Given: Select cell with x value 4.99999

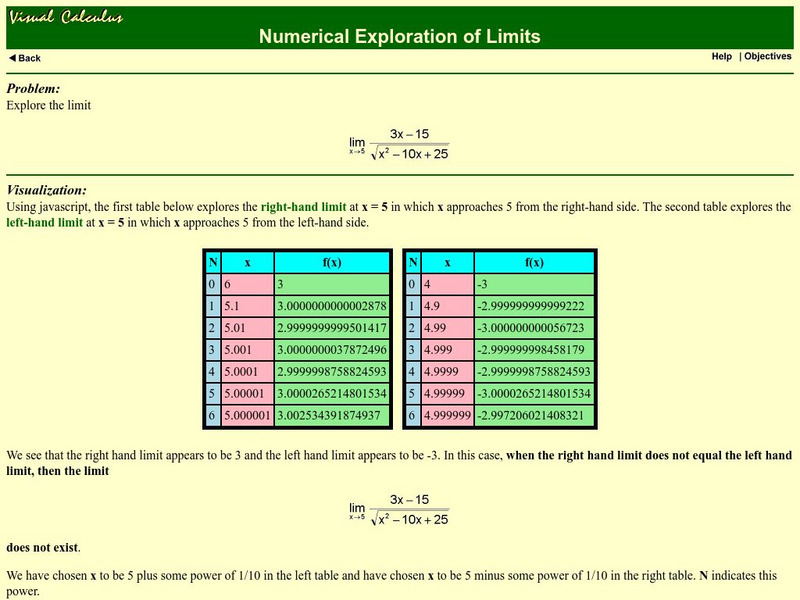Looking at the screenshot, I should 447,394.
